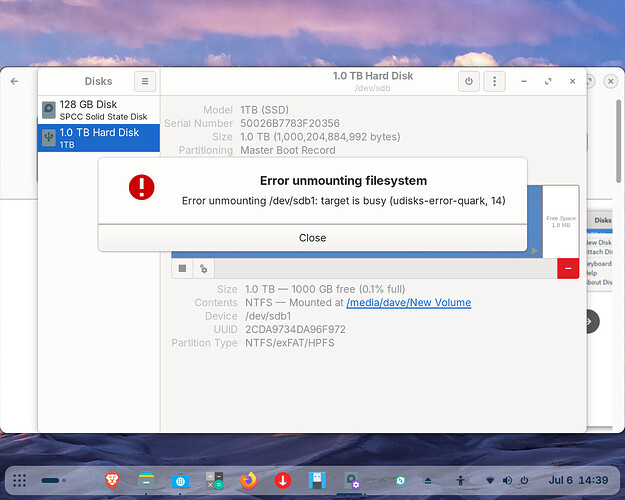Click the size 1,000,204,884,992 bytes value
Screen dimensions: 625x500
pyautogui.click(x=320, y=137)
